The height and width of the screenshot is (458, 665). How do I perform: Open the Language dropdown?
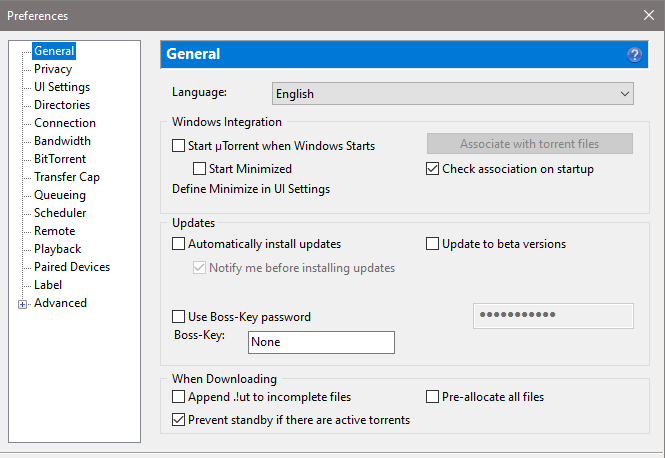click(x=453, y=94)
